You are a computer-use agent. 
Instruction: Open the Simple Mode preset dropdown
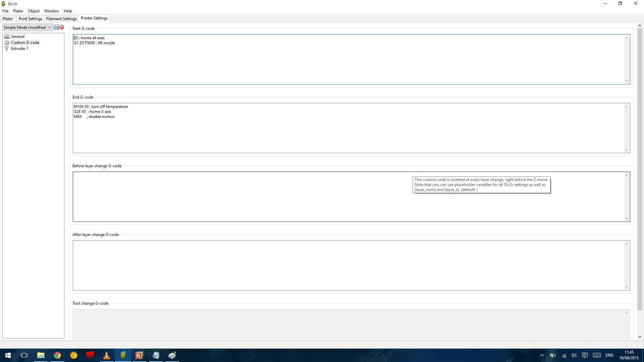[27, 27]
